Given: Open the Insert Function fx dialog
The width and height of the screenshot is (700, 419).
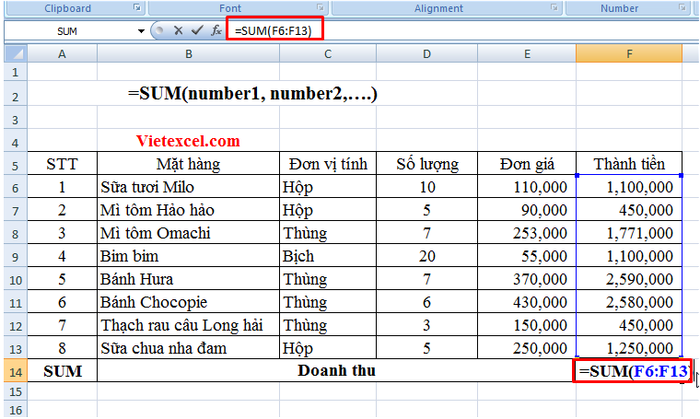Looking at the screenshot, I should [x=216, y=30].
